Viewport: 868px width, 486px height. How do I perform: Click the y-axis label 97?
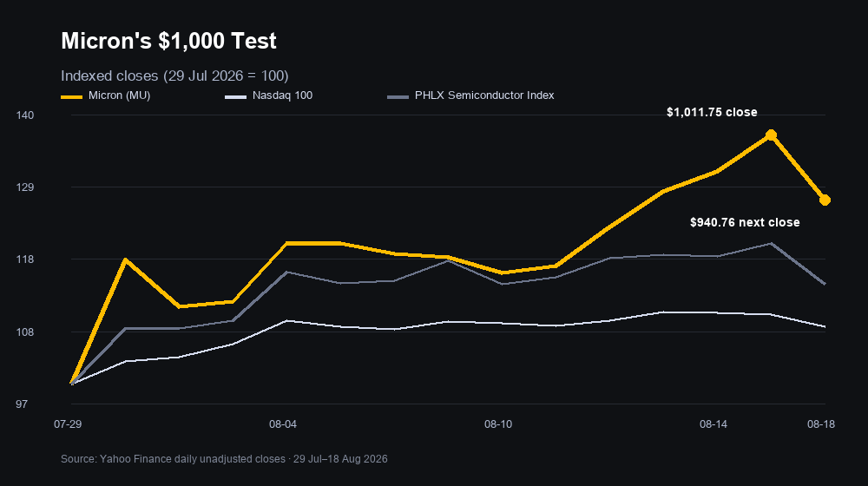[22, 404]
